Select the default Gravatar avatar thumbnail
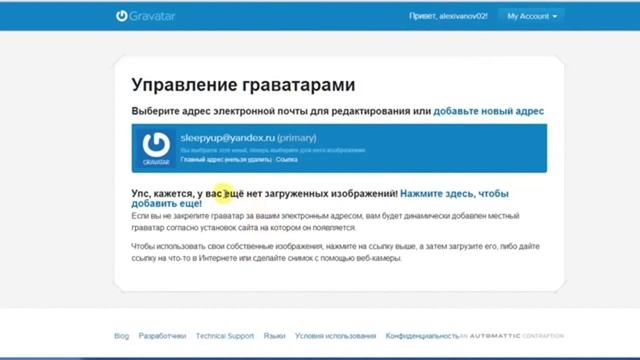This screenshot has width=640, height=360. pos(156,148)
